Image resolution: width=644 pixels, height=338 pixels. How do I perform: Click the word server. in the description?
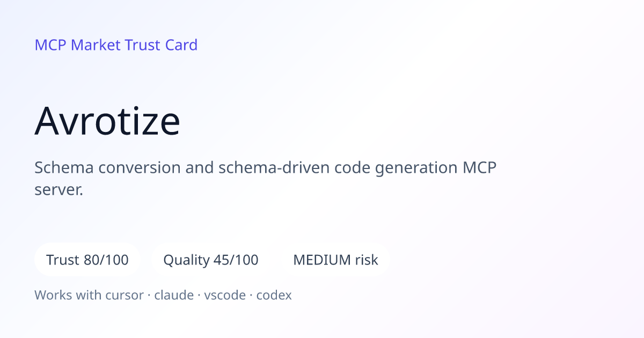[59, 190]
